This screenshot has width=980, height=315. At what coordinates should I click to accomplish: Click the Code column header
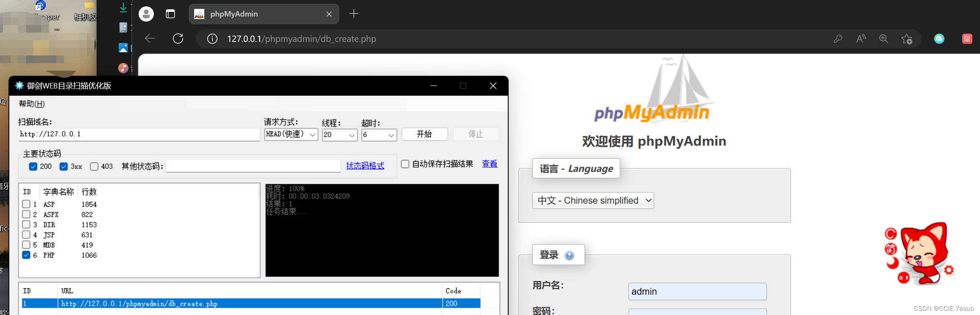461,291
